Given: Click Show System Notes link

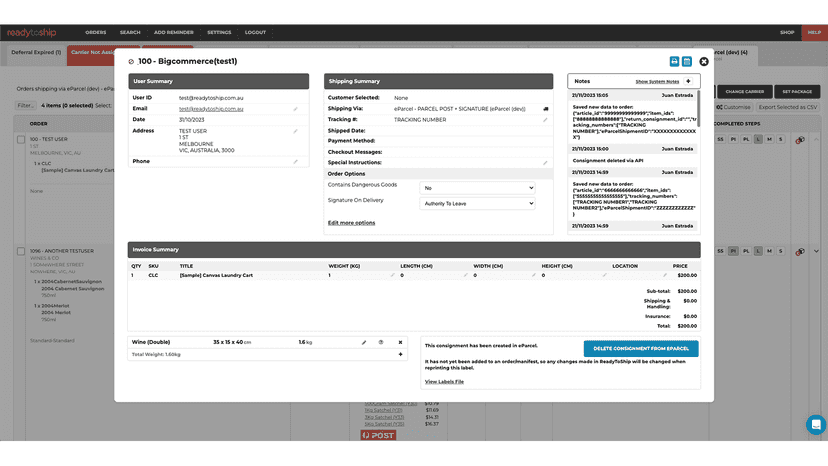Looking at the screenshot, I should [657, 82].
